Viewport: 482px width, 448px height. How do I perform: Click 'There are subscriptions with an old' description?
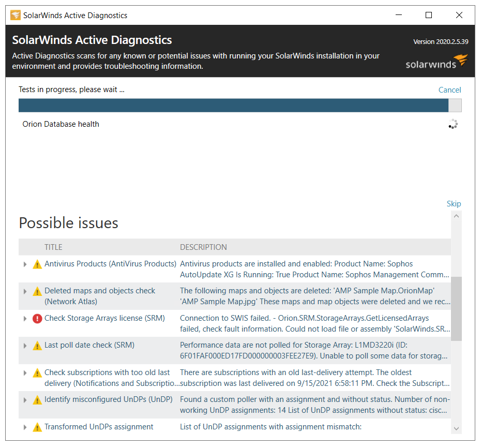pyautogui.click(x=315, y=378)
